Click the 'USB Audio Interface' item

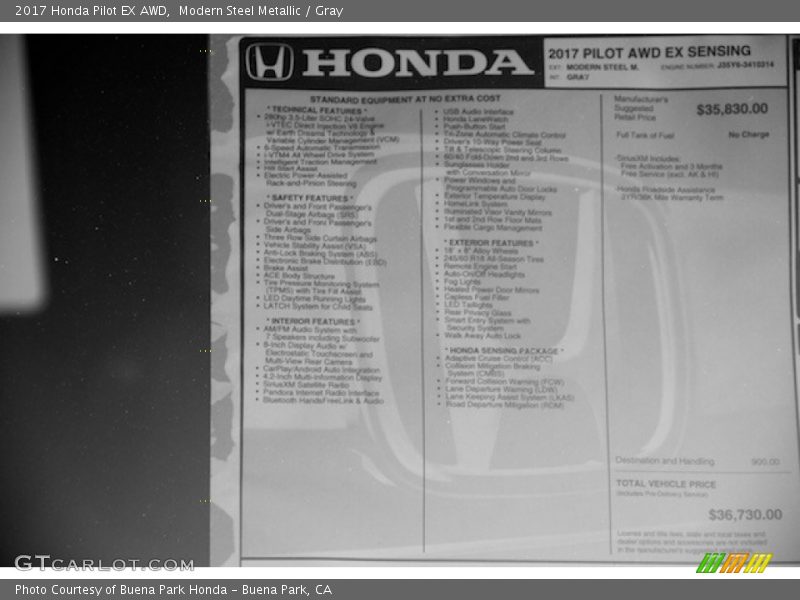click(478, 112)
